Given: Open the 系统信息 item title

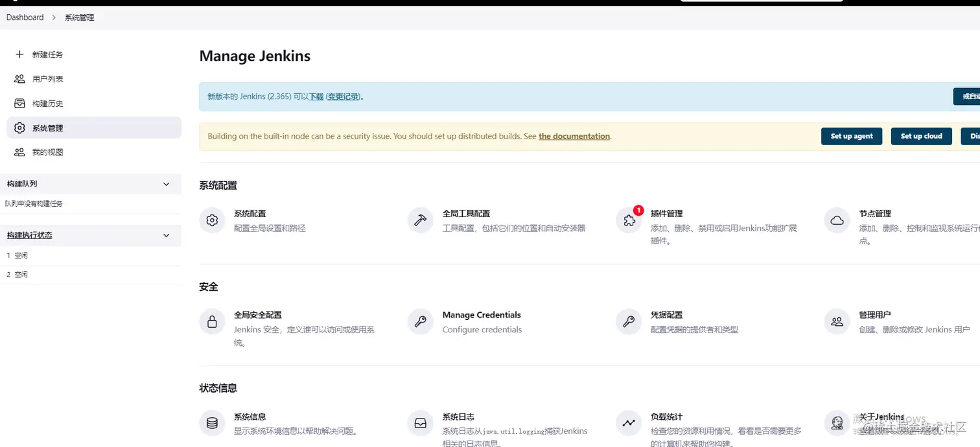Looking at the screenshot, I should coord(250,417).
